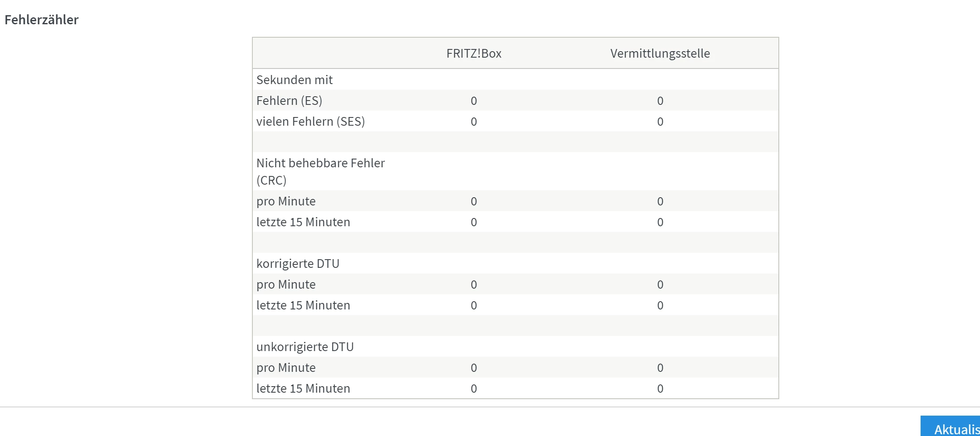Click 'letzte 15 Minuten' under the CRC section
The width and height of the screenshot is (980, 436).
[x=303, y=222]
